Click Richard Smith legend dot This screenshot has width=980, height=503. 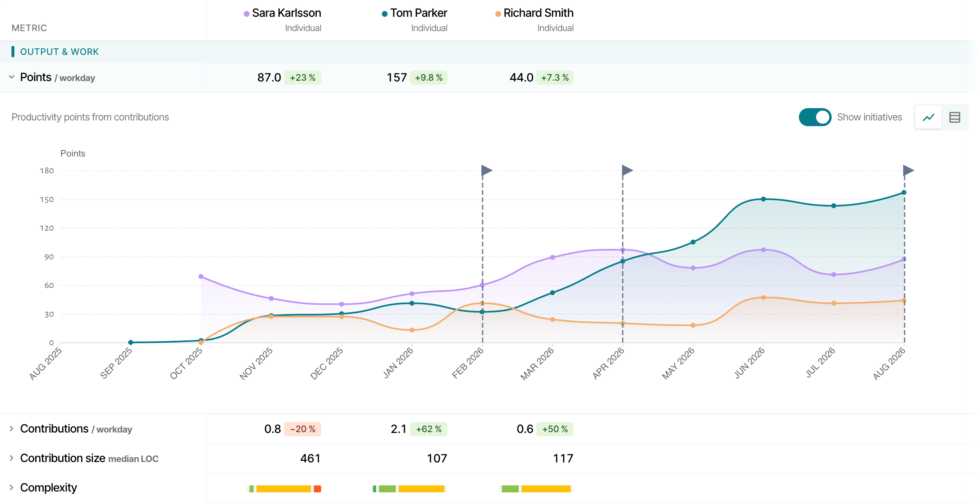pos(498,14)
